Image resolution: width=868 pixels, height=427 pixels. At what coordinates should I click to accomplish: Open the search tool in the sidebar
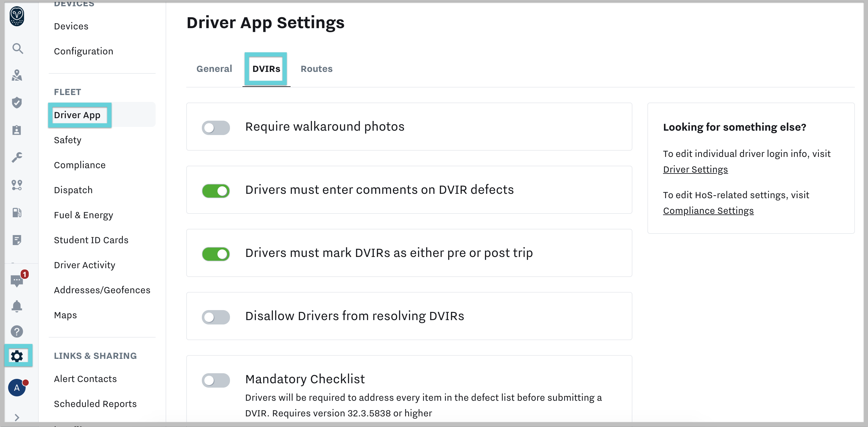click(x=17, y=48)
